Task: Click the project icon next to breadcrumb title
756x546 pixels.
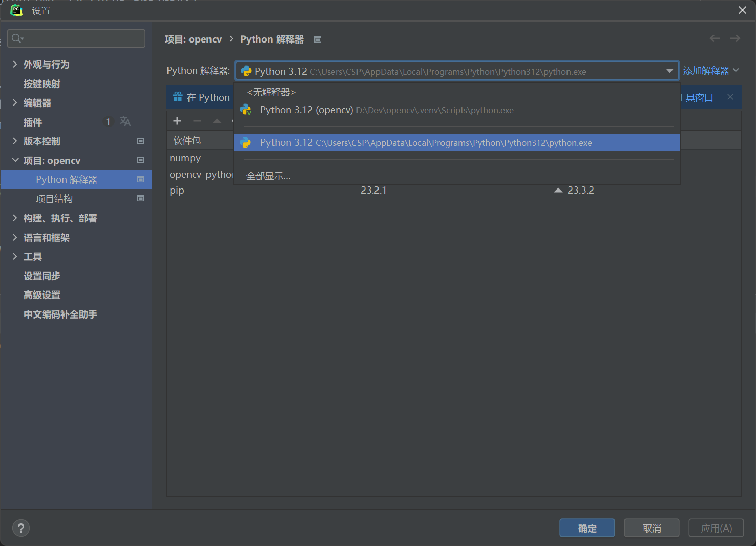Action: [318, 39]
